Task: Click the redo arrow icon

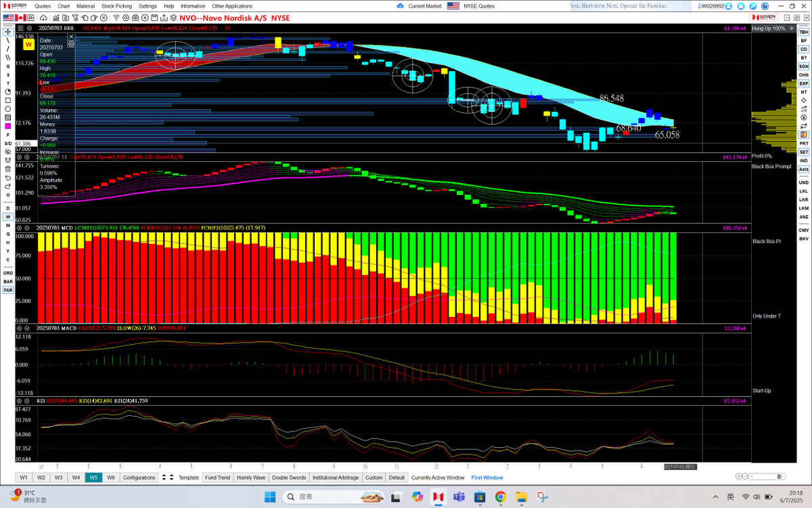Action: click(8, 186)
